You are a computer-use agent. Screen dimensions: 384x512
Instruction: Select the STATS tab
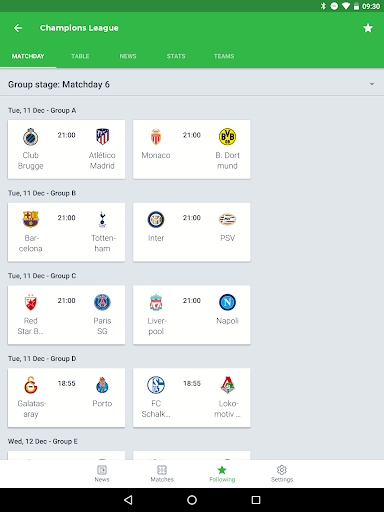(x=176, y=56)
